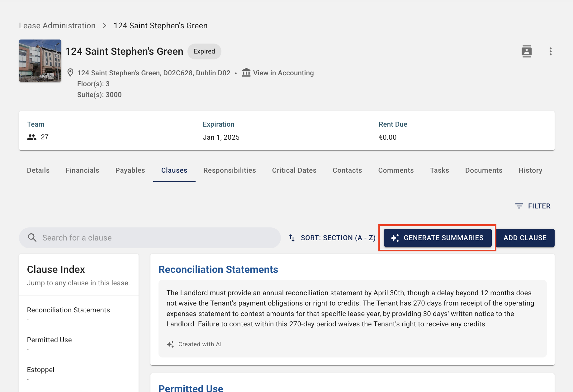Screen dimensions: 573x392
Task: Jump to Permitted Use in Clause Index
Action: pyautogui.click(x=49, y=340)
